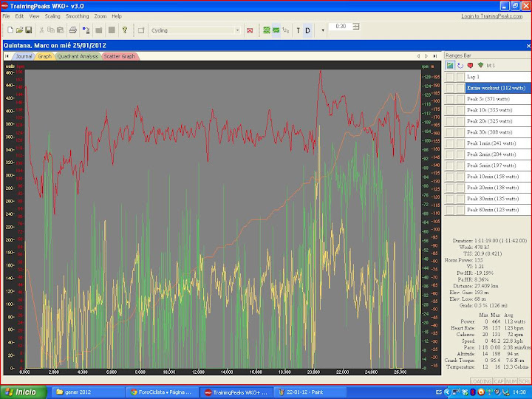Open the Smoothing menu

(x=77, y=16)
